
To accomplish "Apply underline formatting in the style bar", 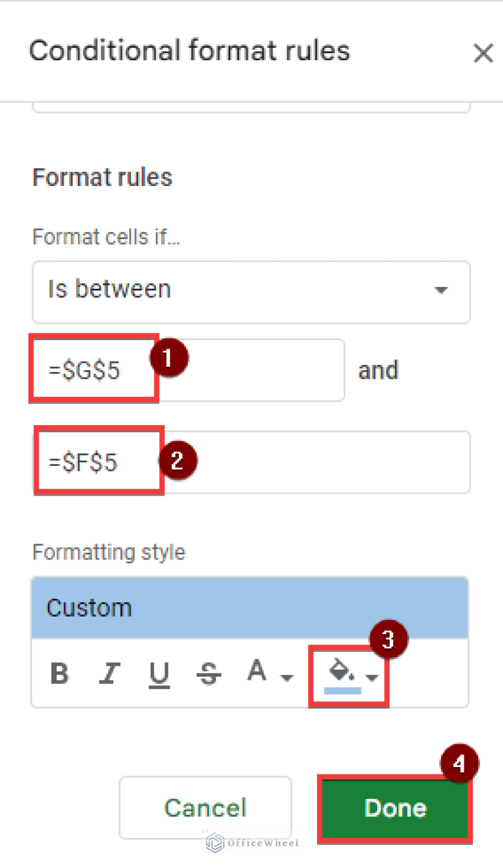I will (159, 671).
